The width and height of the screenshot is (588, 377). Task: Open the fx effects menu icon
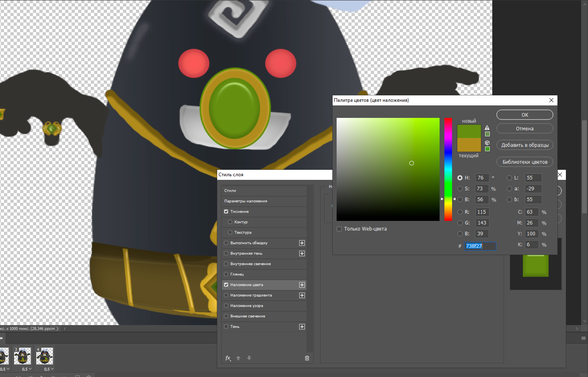pyautogui.click(x=228, y=358)
